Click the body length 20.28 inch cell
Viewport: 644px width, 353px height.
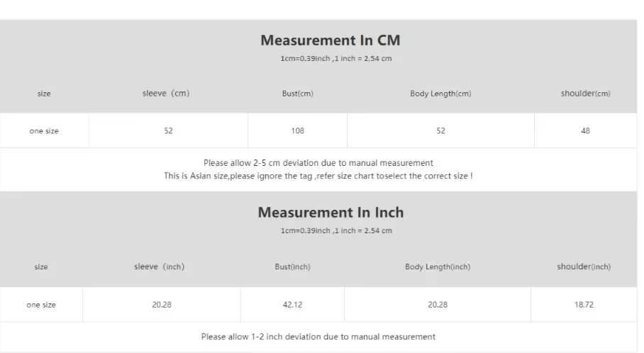(438, 305)
